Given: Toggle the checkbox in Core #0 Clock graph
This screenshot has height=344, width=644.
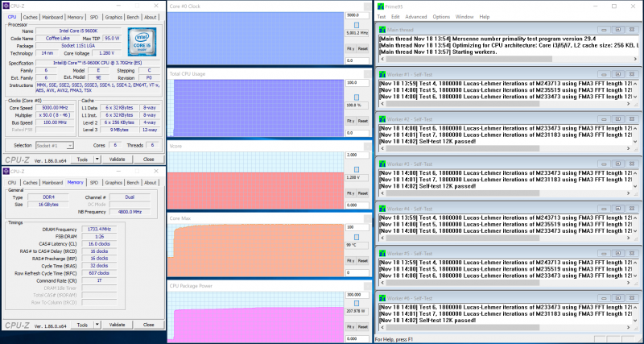Looking at the screenshot, I should [357, 26].
